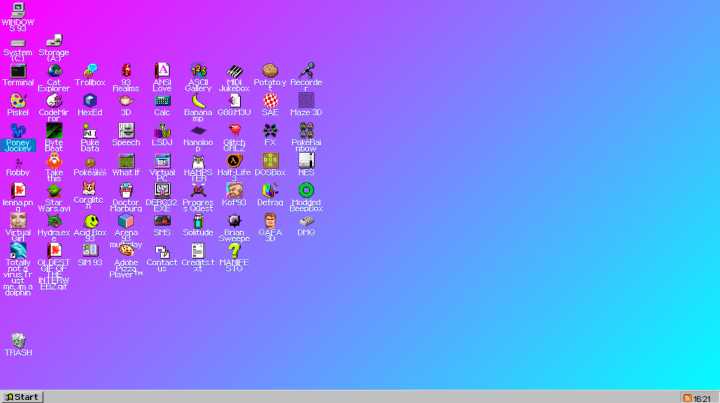This screenshot has width=720, height=403.
Task: Launch the Solitude icon
Action: point(198,221)
